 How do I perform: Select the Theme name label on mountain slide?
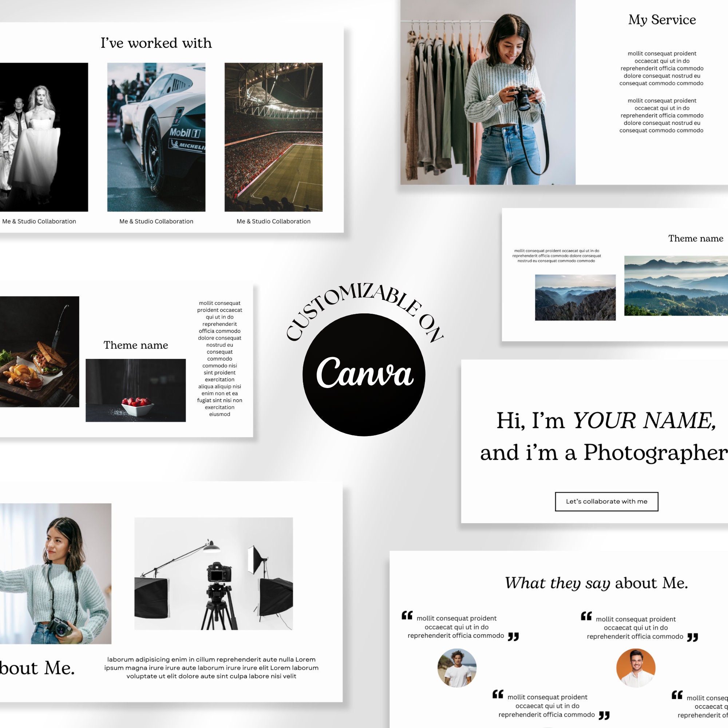coord(696,238)
